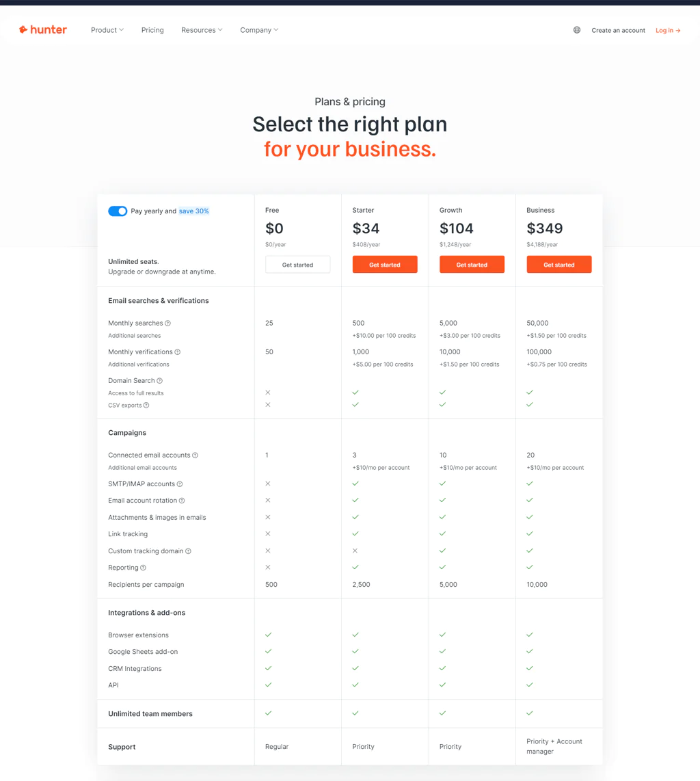Image resolution: width=700 pixels, height=781 pixels.
Task: Click the tooltip icon beside SMTP/IMAP accounts
Action: (x=179, y=484)
